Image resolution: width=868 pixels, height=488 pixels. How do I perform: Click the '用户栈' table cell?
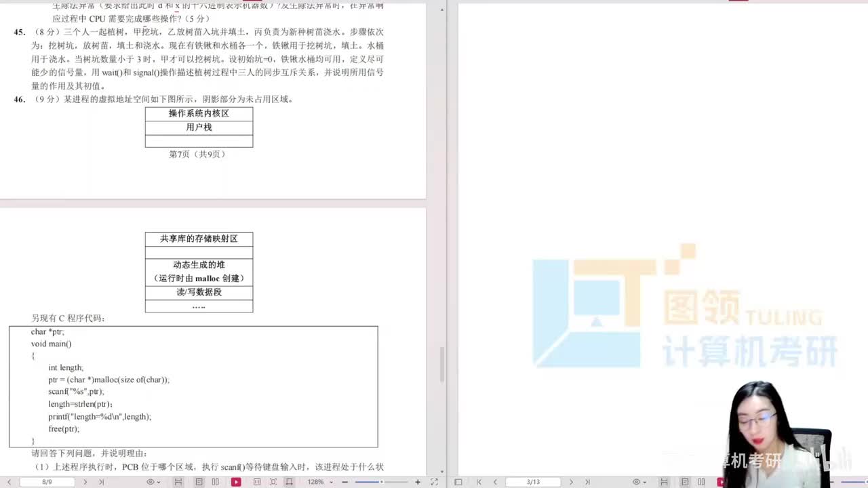[x=199, y=127]
